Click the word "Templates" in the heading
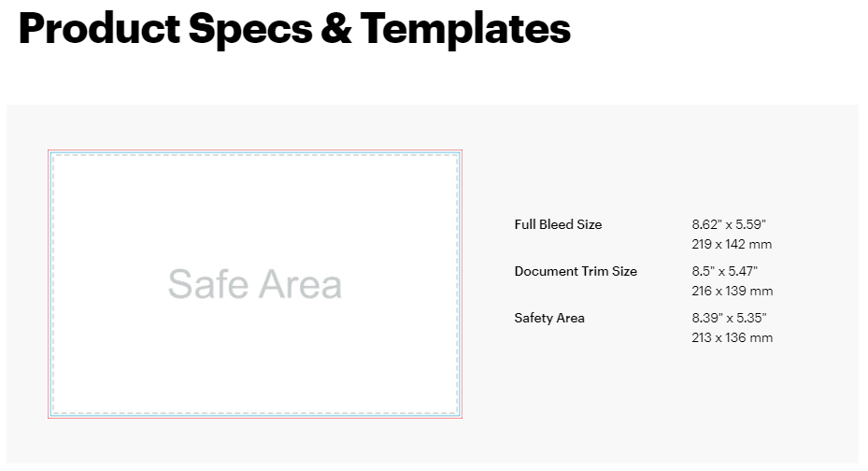 465,29
